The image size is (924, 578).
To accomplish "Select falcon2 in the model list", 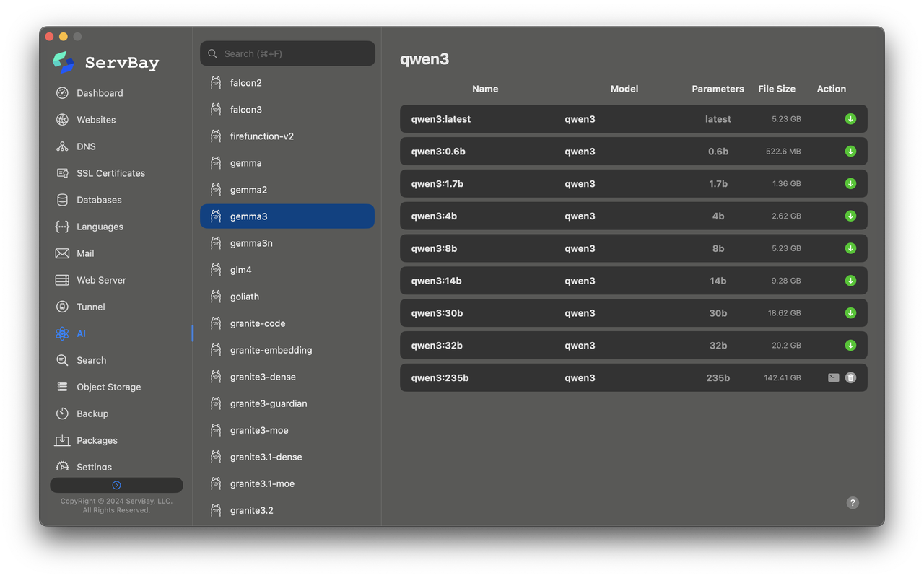I will 287,83.
